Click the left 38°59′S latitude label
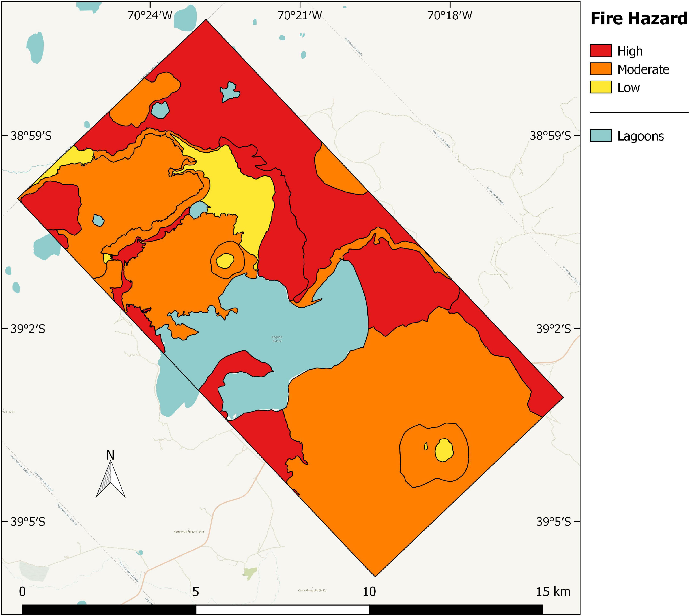 tap(31, 136)
